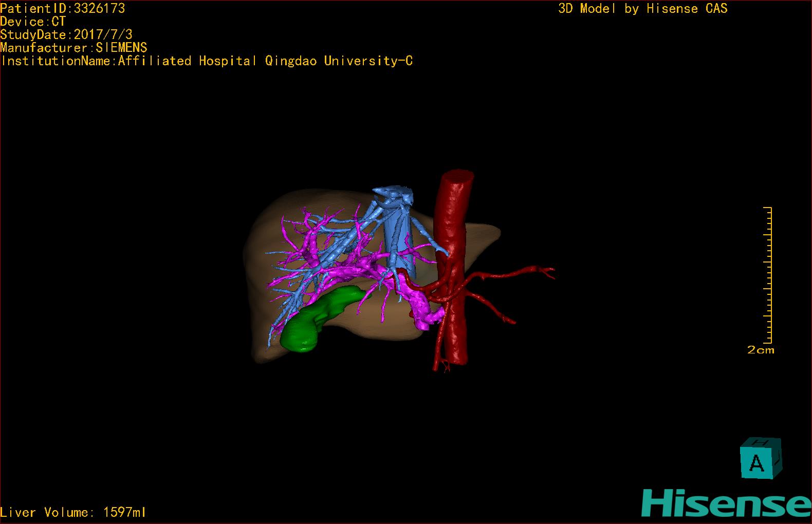This screenshot has height=524, width=812.
Task: Click the 3D Model by Hisense CAS title
Action: pyautogui.click(x=643, y=8)
